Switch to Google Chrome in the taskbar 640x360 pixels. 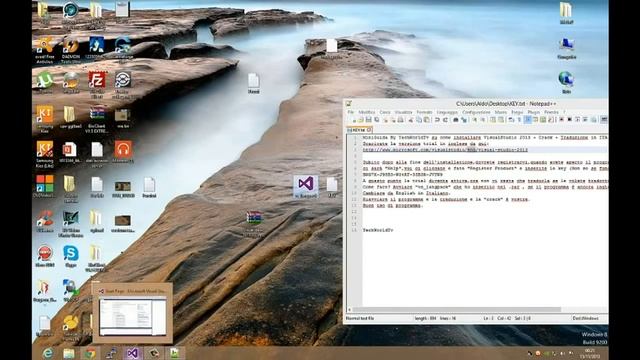pos(90,353)
